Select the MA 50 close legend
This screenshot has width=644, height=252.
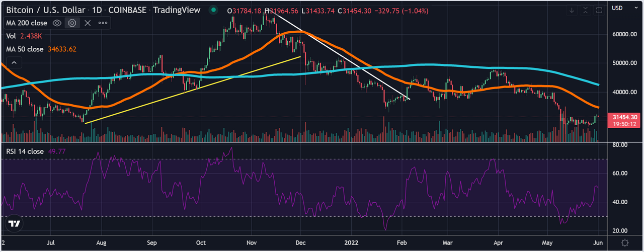41,49
